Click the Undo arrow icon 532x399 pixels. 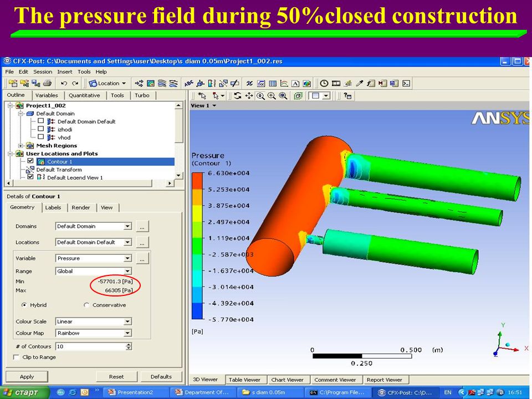click(64, 83)
